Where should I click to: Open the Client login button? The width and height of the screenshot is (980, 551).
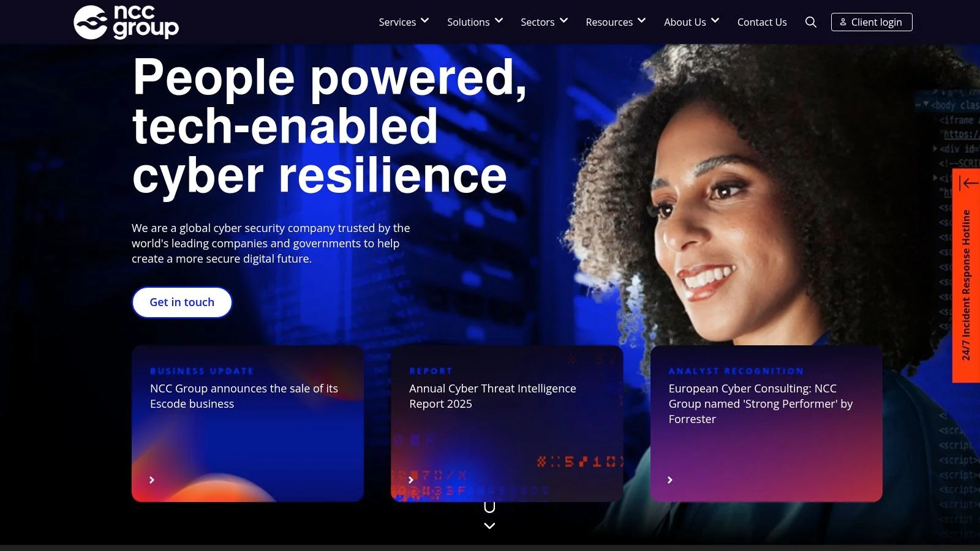point(872,22)
